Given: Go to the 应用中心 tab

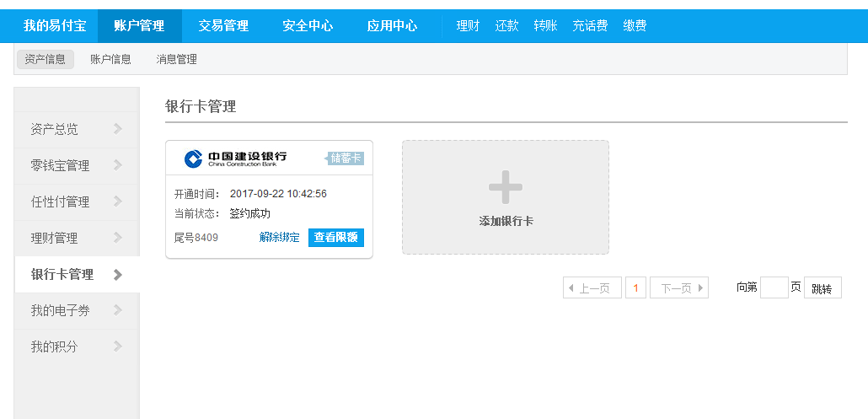Looking at the screenshot, I should [x=392, y=25].
